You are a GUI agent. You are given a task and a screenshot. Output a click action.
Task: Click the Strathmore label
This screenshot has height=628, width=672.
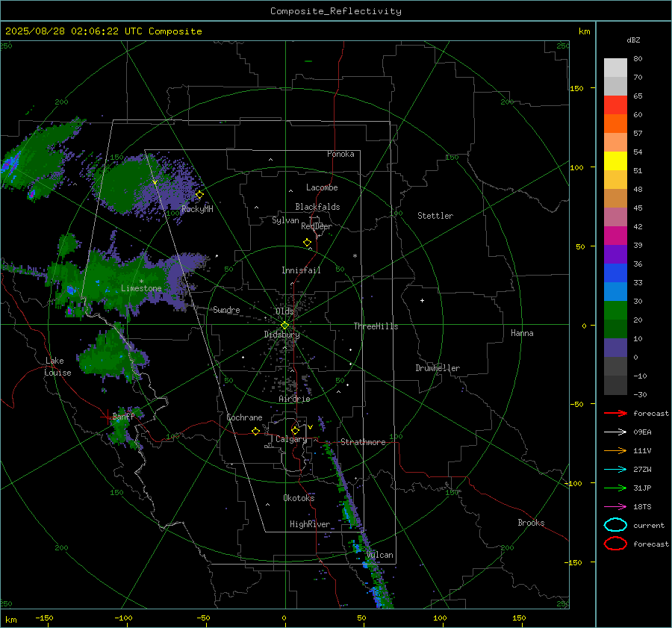click(363, 442)
